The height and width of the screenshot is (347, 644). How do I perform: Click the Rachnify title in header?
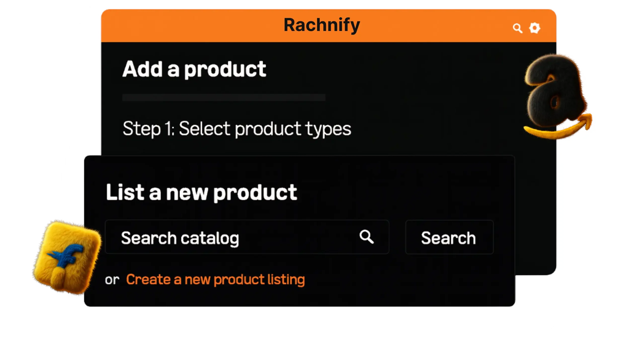coord(322,25)
